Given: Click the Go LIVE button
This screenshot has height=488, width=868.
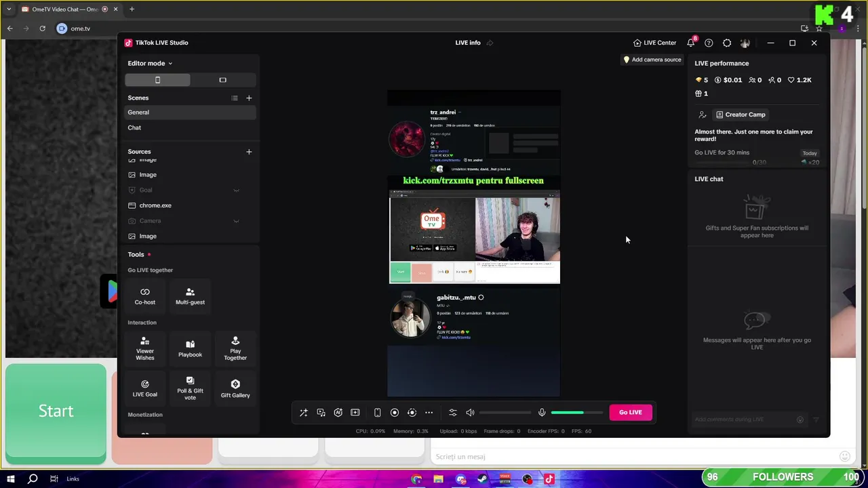Looking at the screenshot, I should (x=631, y=412).
